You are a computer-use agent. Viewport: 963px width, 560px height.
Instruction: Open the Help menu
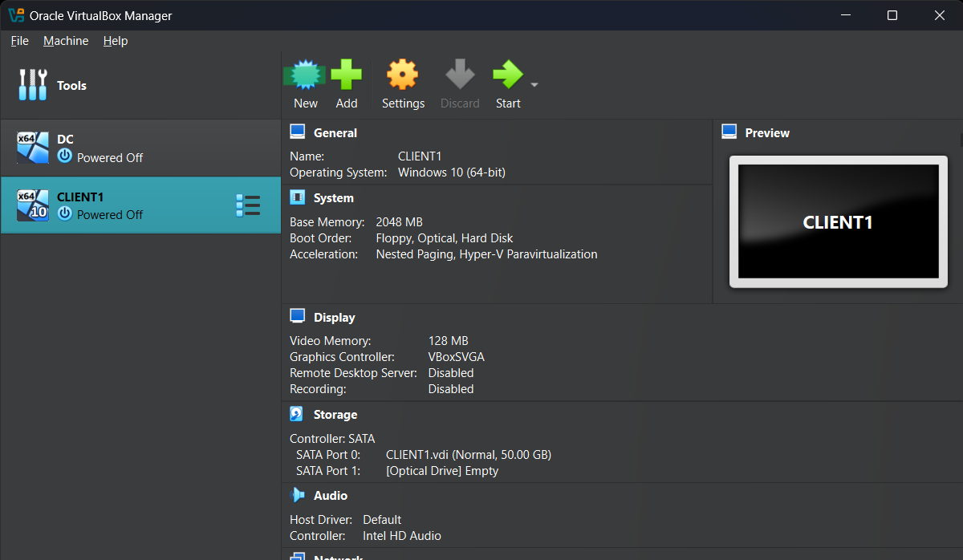coord(116,41)
